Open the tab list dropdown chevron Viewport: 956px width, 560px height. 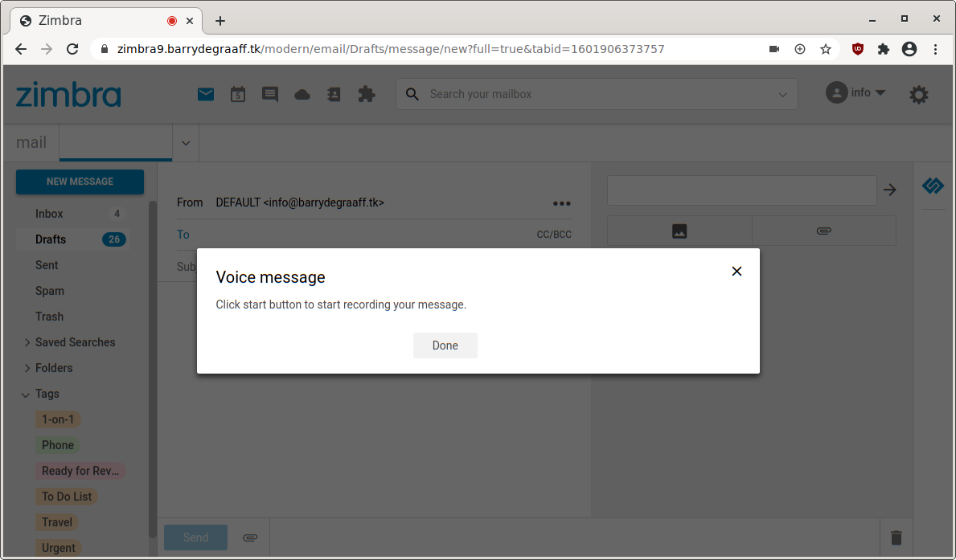(186, 143)
